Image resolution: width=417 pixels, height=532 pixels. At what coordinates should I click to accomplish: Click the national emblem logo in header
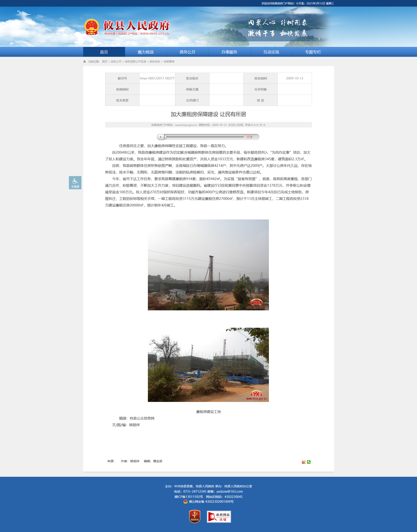coord(92,27)
